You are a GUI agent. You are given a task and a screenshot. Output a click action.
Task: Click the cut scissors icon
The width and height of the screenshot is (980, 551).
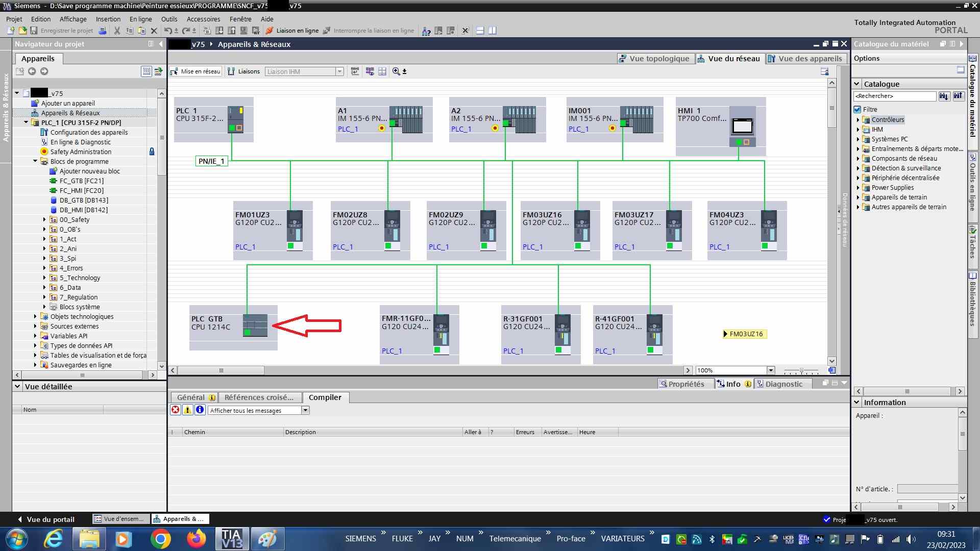pyautogui.click(x=117, y=31)
